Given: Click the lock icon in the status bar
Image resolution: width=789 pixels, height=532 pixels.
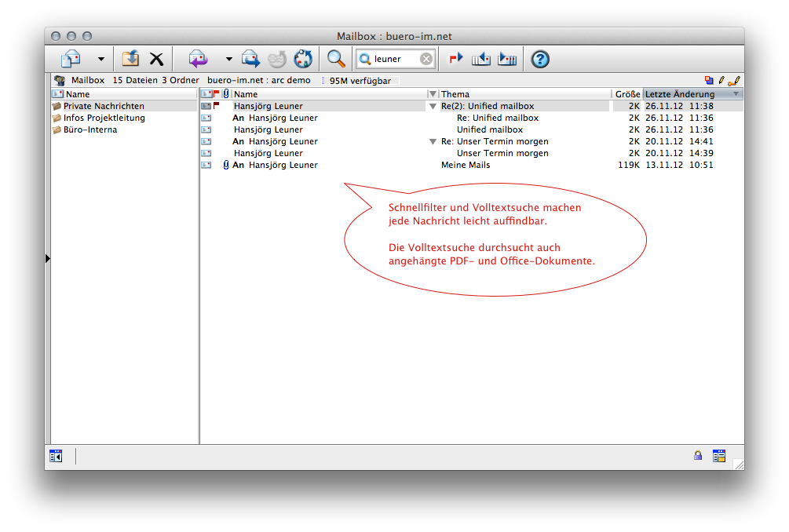Looking at the screenshot, I should click(x=697, y=455).
